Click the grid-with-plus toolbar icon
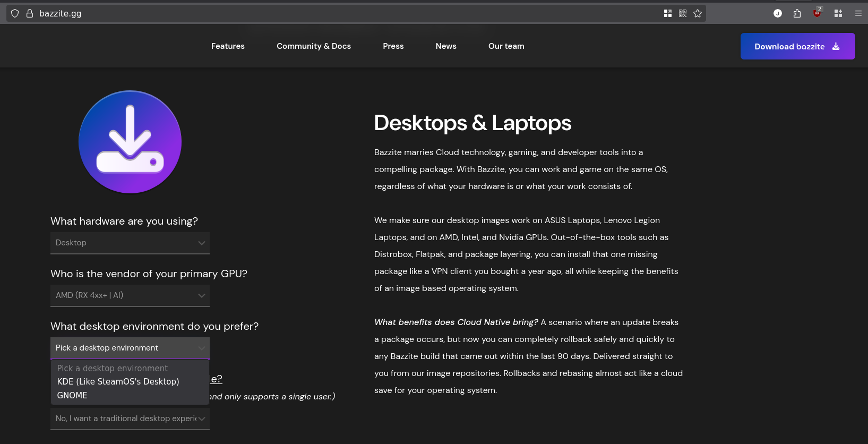 [x=838, y=13]
